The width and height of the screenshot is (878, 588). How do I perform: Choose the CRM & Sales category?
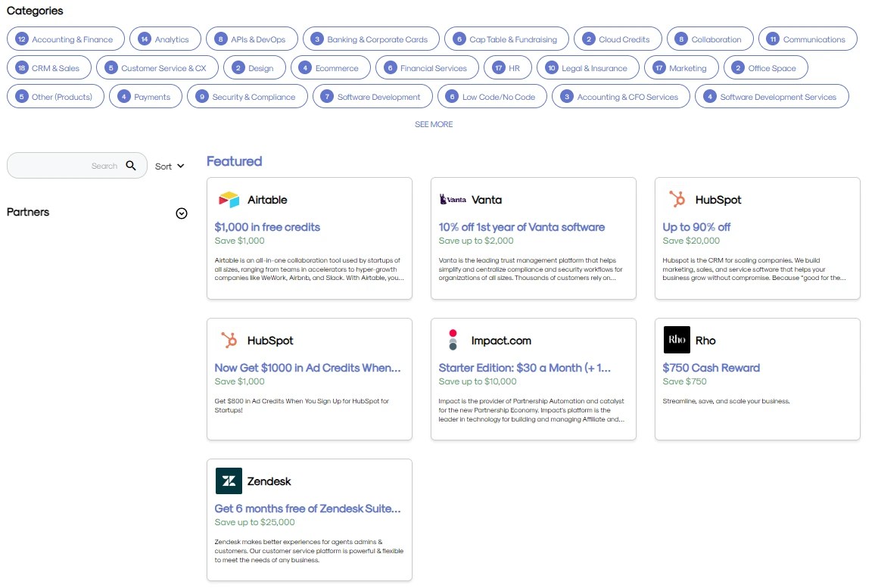tap(48, 68)
